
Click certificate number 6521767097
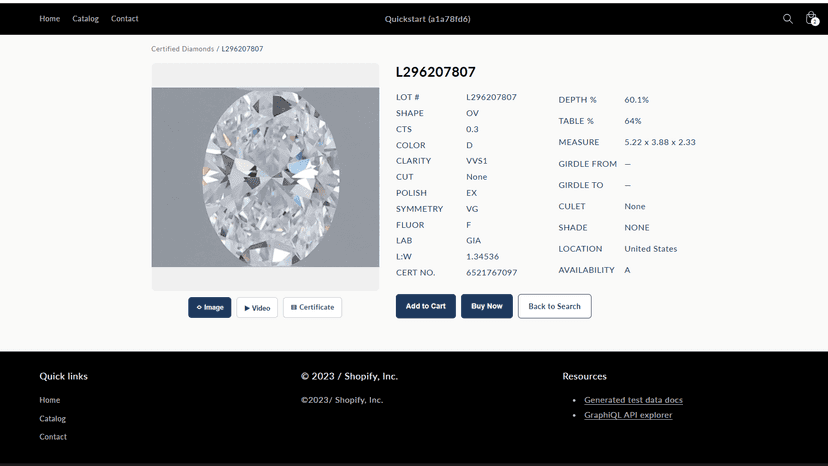pyautogui.click(x=491, y=273)
